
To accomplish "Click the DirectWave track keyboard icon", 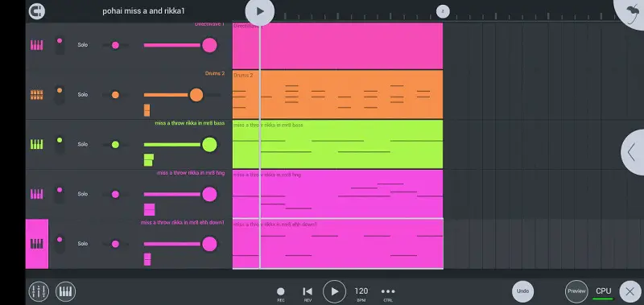I will (x=36, y=45).
